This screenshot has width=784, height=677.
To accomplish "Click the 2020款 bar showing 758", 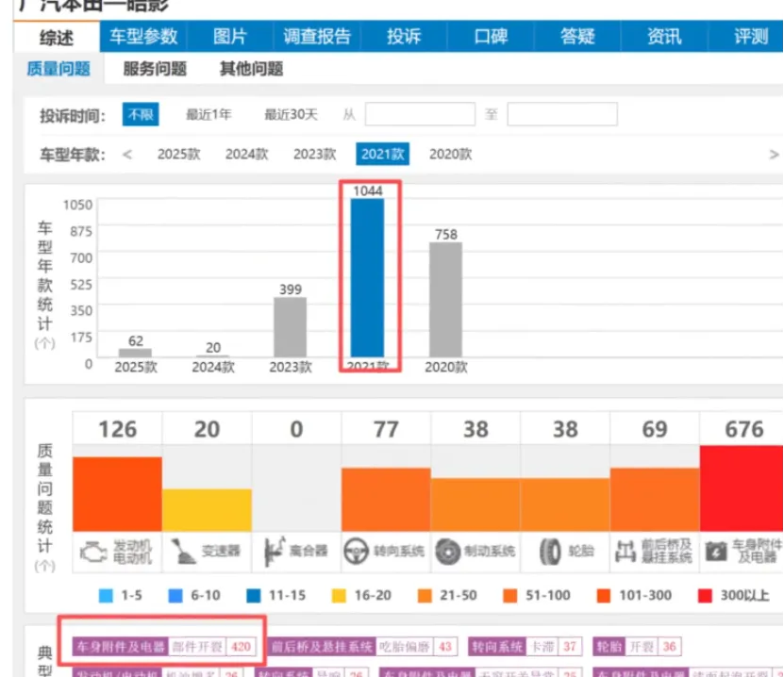I will (445, 300).
